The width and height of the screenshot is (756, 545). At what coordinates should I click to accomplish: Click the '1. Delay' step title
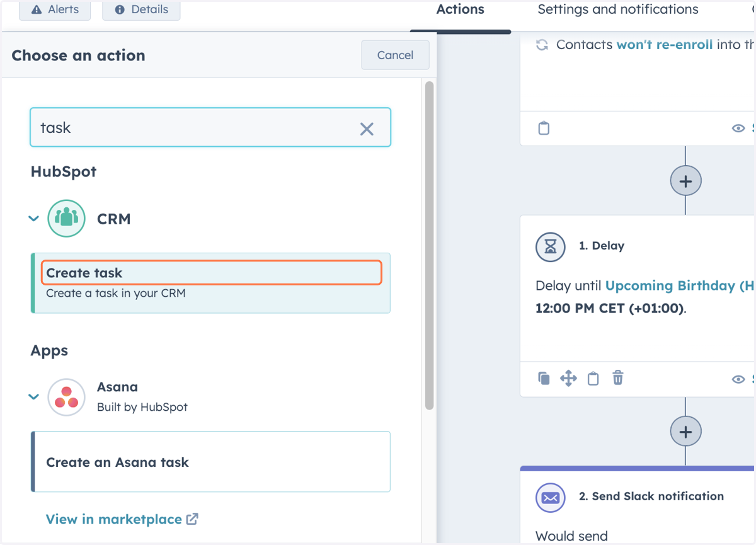(602, 246)
